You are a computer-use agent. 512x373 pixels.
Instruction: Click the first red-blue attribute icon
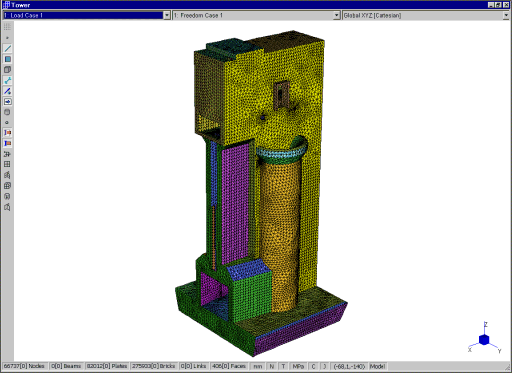[7, 133]
